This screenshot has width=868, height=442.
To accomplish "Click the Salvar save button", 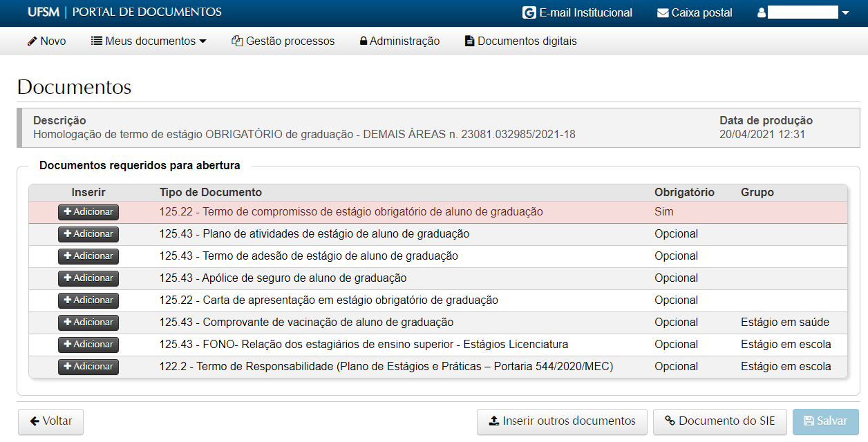I will (x=825, y=421).
